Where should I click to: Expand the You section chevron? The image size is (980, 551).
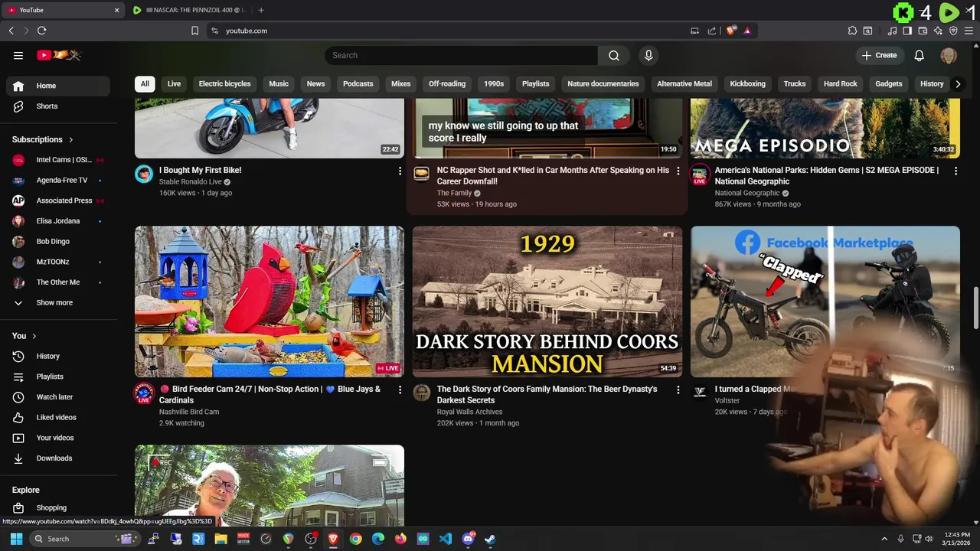(34, 336)
